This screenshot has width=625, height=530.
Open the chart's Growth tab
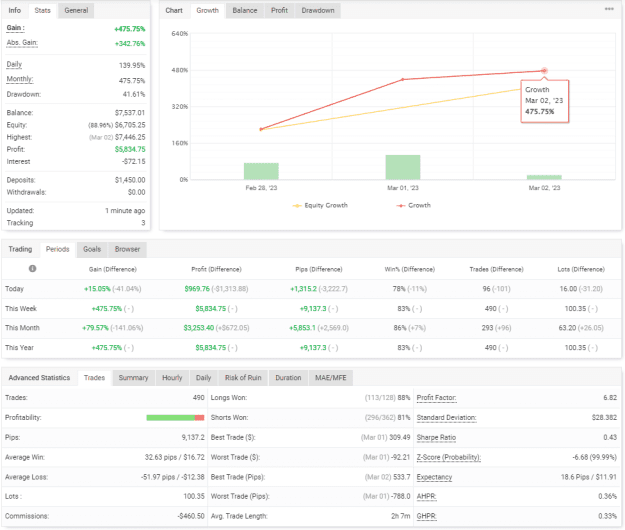point(207,10)
